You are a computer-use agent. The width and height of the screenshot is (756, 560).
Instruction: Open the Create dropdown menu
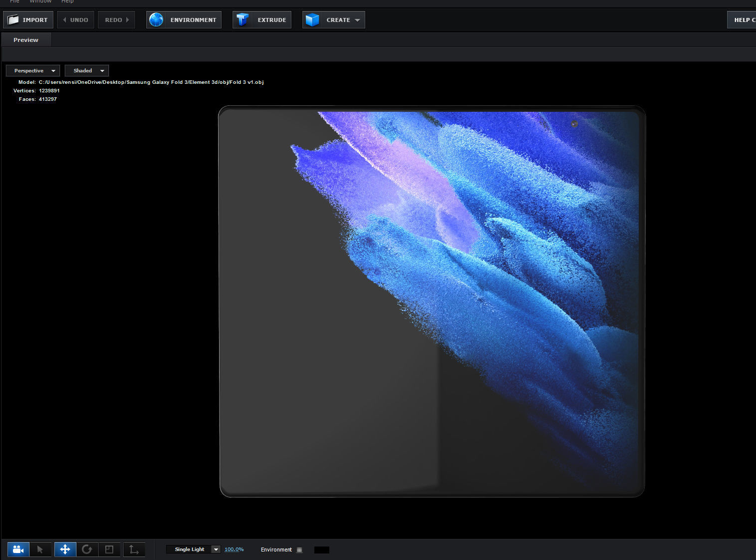click(334, 20)
